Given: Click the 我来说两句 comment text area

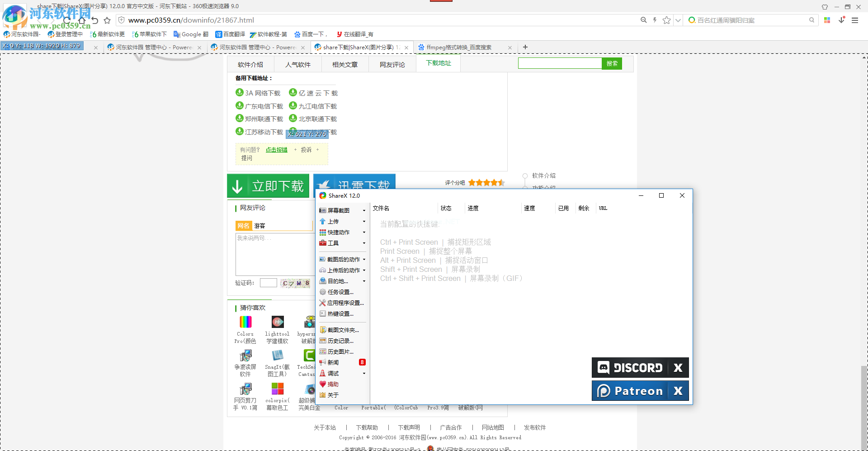Looking at the screenshot, I should [x=274, y=254].
